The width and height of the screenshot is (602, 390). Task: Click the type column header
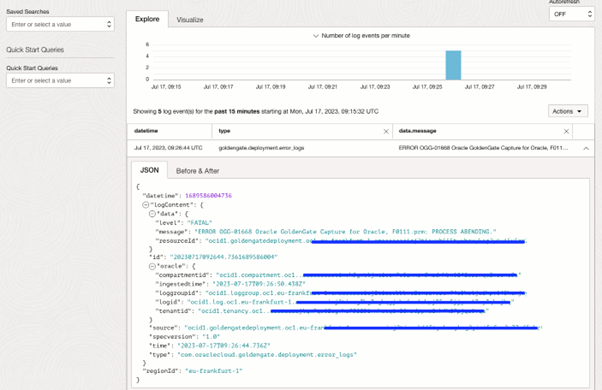224,131
